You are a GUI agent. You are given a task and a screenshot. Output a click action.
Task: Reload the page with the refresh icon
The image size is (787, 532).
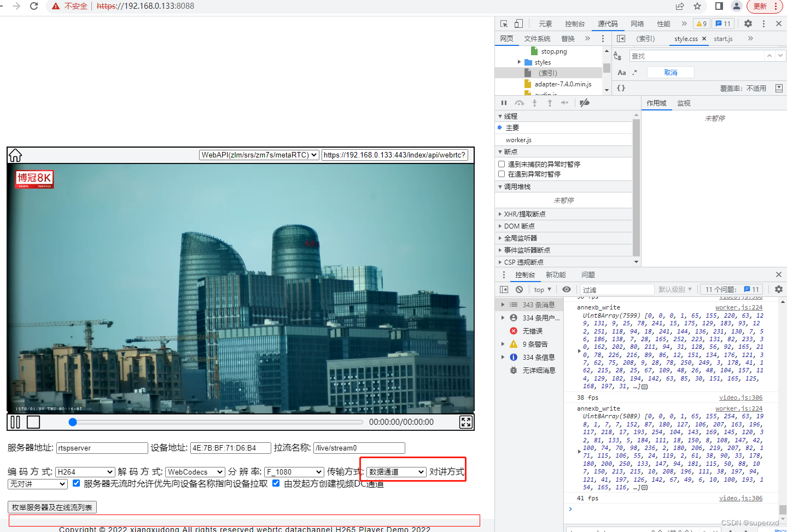(x=34, y=6)
